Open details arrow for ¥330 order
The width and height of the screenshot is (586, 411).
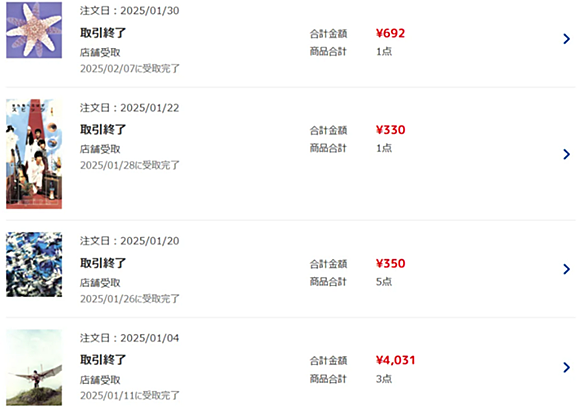[567, 154]
